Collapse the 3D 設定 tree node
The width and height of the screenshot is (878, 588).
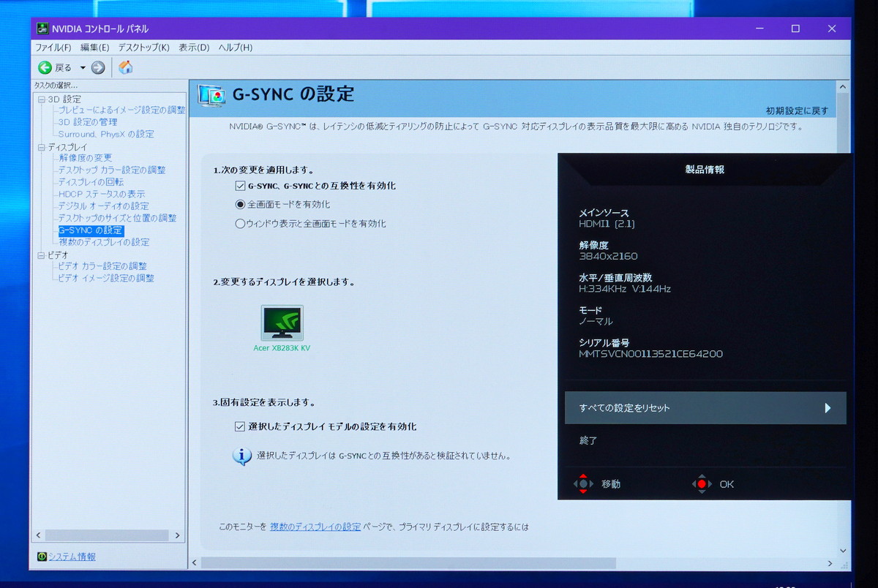pyautogui.click(x=41, y=99)
